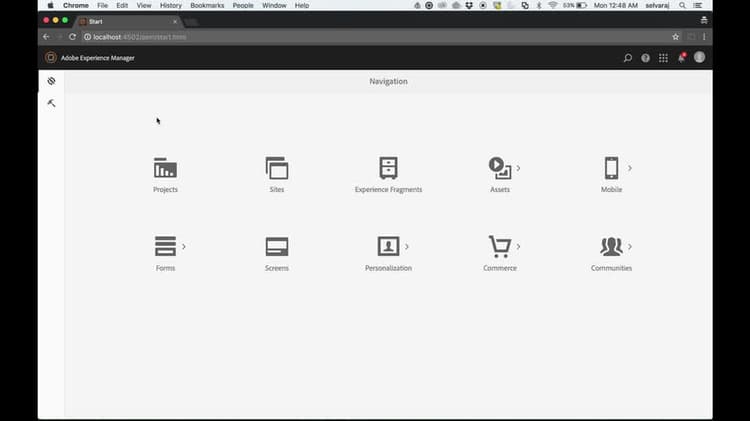Open the Personalization icon
This screenshot has width=750, height=421.
(x=388, y=246)
